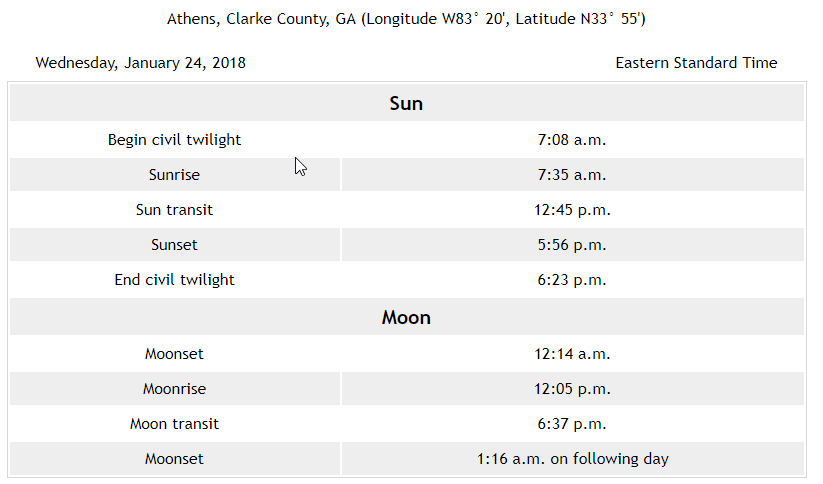
Task: Click the Eastern Standard Time text
Action: [x=696, y=62]
